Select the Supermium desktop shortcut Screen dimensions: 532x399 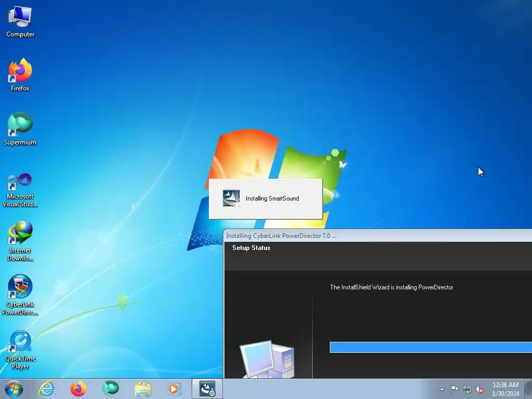(20, 129)
